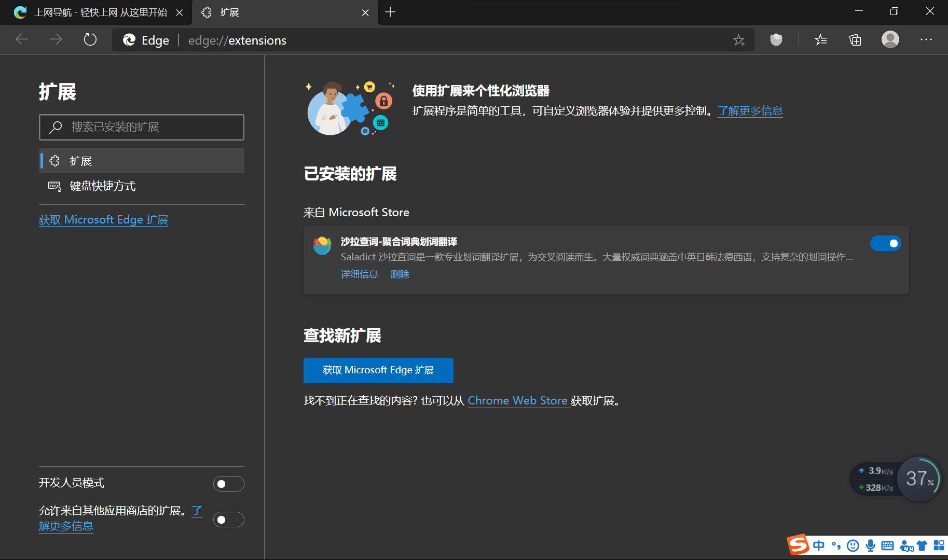Click the blue 获取 Microsoft Edge 扩展 button
Image resolution: width=948 pixels, height=560 pixels.
tap(378, 371)
